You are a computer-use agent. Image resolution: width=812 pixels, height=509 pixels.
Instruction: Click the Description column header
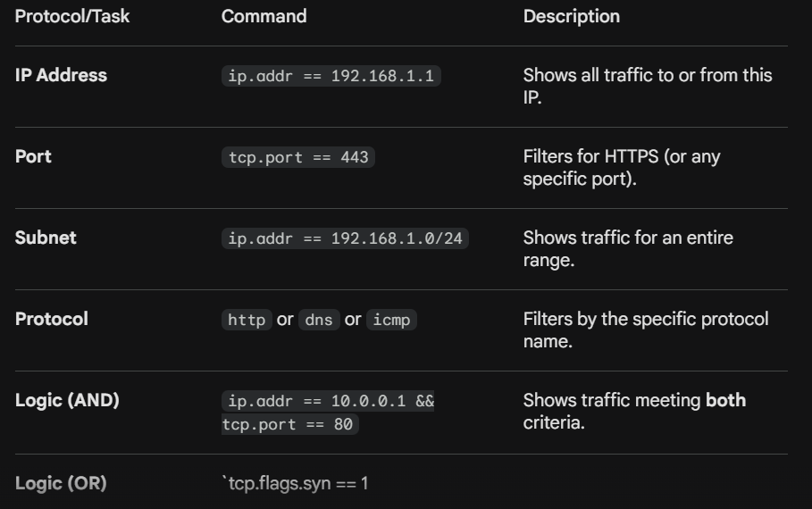coord(571,17)
